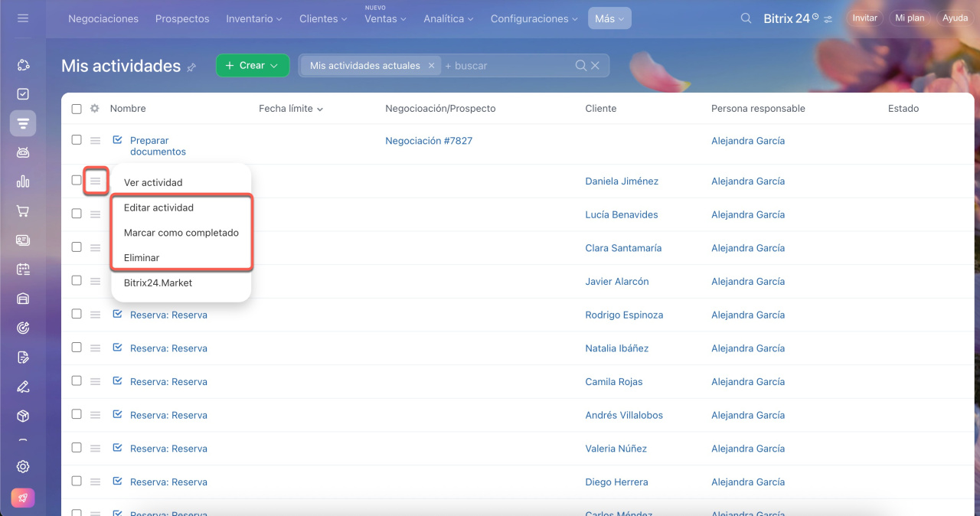
Task: Open the Preparar documentos activity link
Action: pyautogui.click(x=158, y=146)
